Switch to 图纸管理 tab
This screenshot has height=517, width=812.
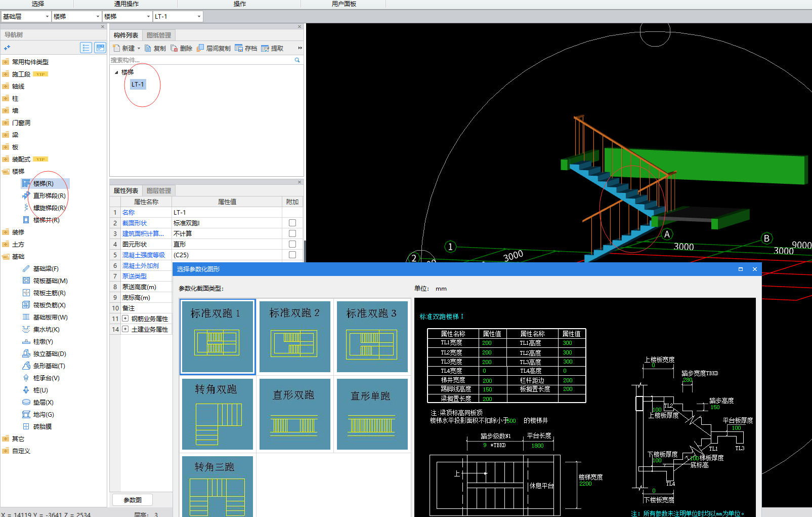(x=159, y=35)
